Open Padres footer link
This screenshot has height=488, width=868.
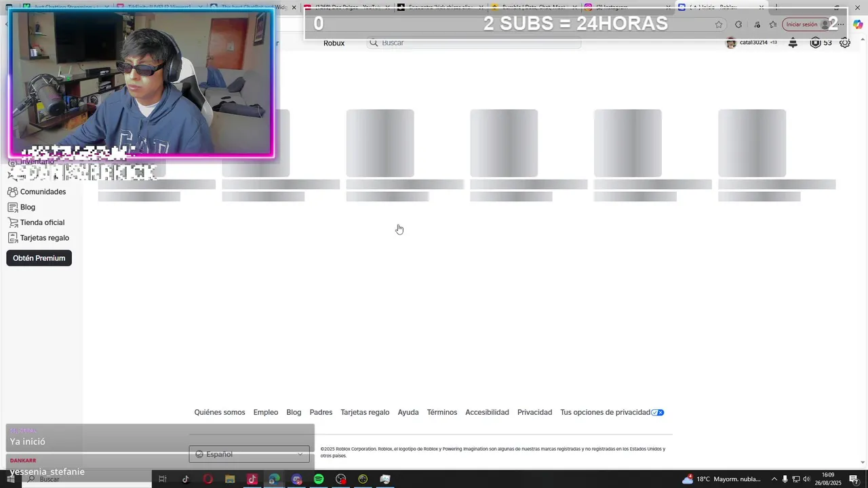[x=321, y=412]
